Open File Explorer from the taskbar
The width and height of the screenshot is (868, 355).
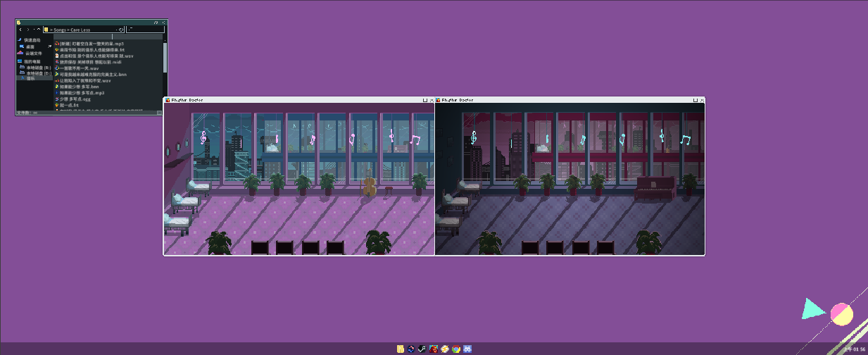401,349
